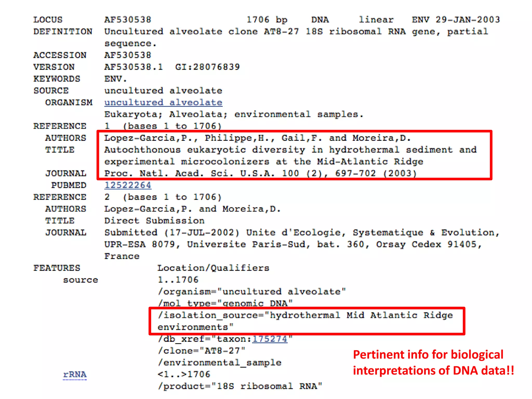This screenshot has width=532, height=399.
Task: Click authors line 'Lopez-Garcia,P., Philippe,H., Gail,F.'
Action: point(213,138)
